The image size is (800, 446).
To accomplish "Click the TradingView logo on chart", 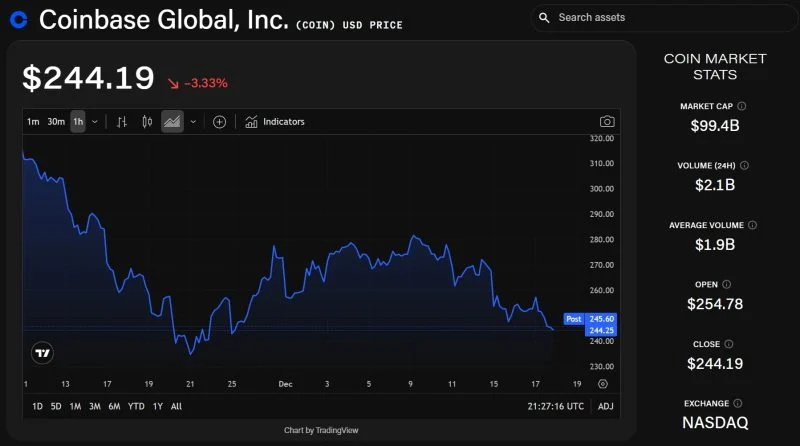I will coord(43,353).
